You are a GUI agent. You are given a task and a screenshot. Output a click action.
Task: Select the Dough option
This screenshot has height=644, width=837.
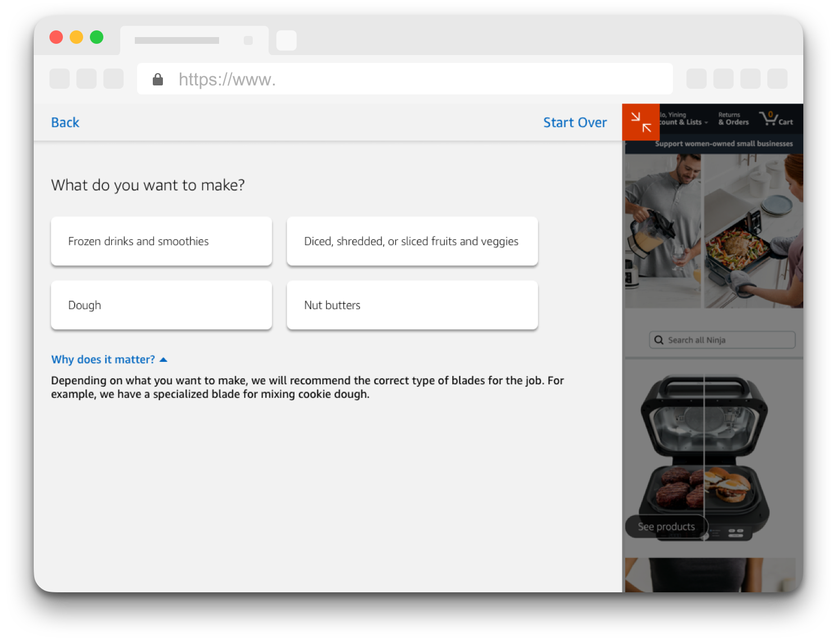161,305
